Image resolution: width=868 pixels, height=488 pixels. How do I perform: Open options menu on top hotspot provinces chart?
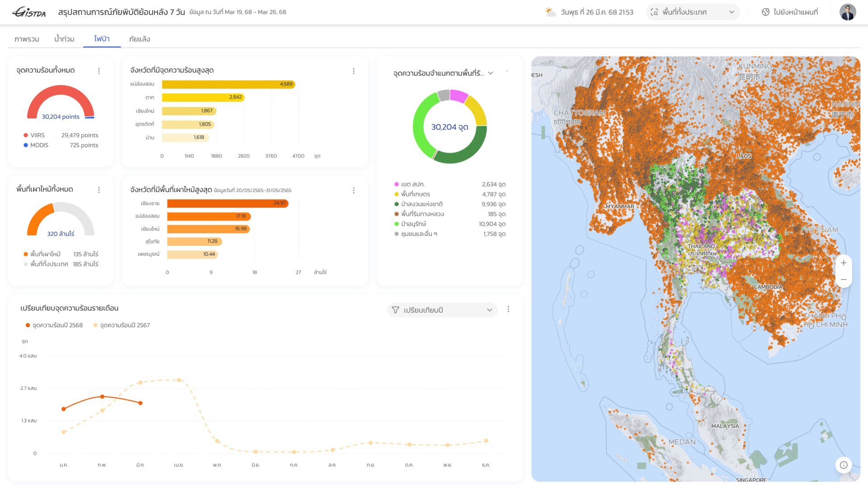(x=354, y=71)
